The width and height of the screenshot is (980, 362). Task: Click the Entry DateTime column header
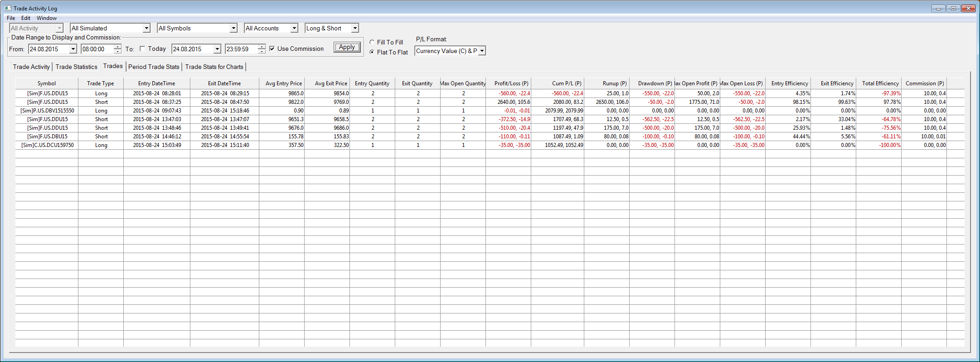[x=157, y=83]
